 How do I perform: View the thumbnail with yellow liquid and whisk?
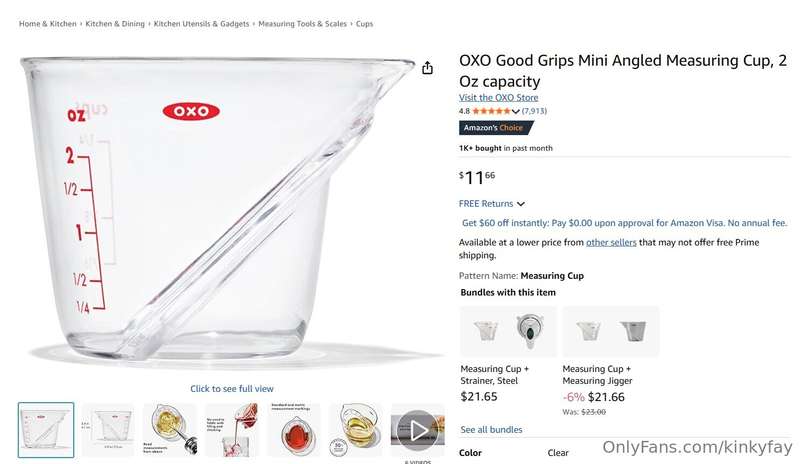(170, 430)
